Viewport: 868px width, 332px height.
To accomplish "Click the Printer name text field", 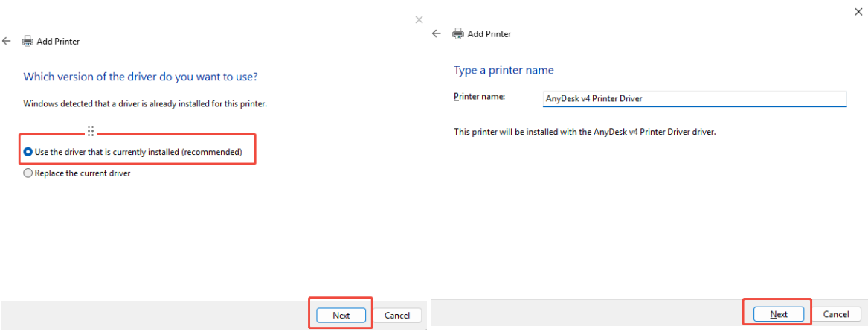I will tap(695, 98).
